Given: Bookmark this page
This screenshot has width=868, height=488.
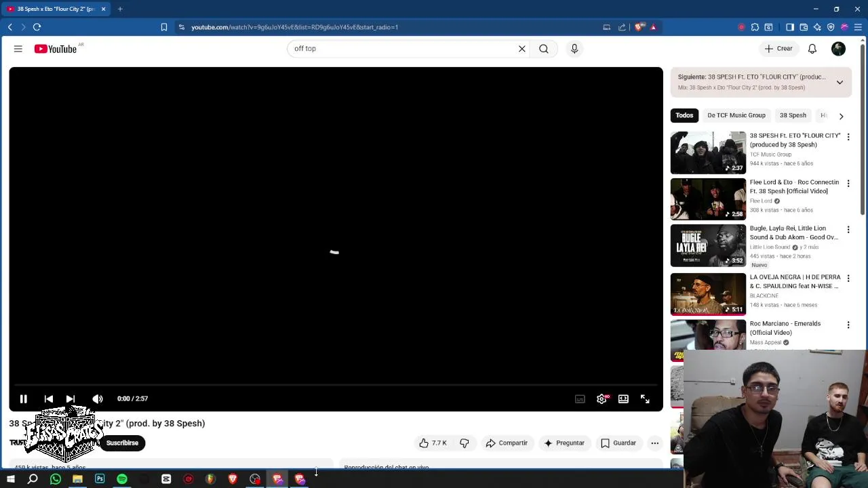Looking at the screenshot, I should 163,27.
